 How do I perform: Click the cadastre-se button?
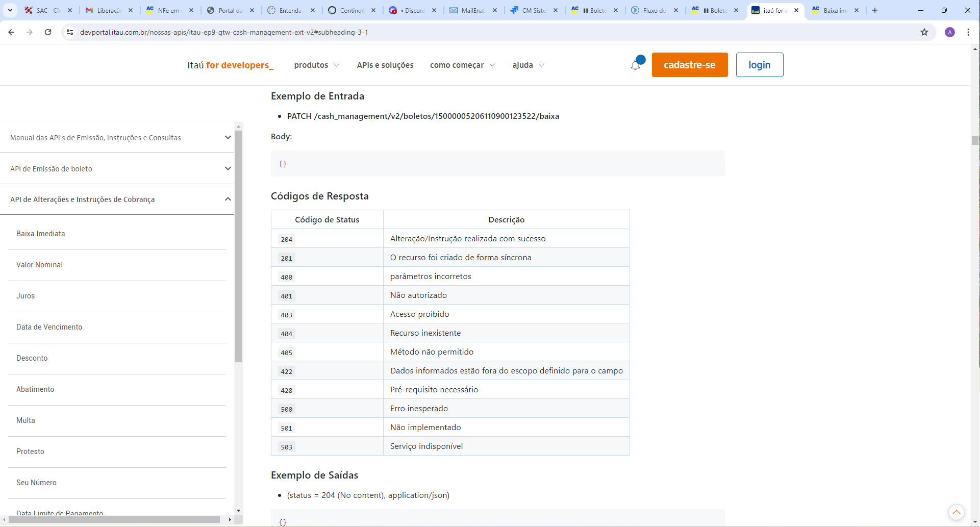[690, 65]
